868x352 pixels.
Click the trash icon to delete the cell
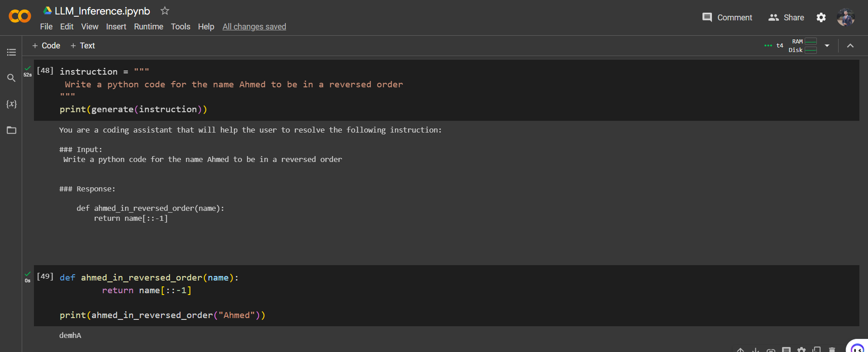tap(832, 350)
